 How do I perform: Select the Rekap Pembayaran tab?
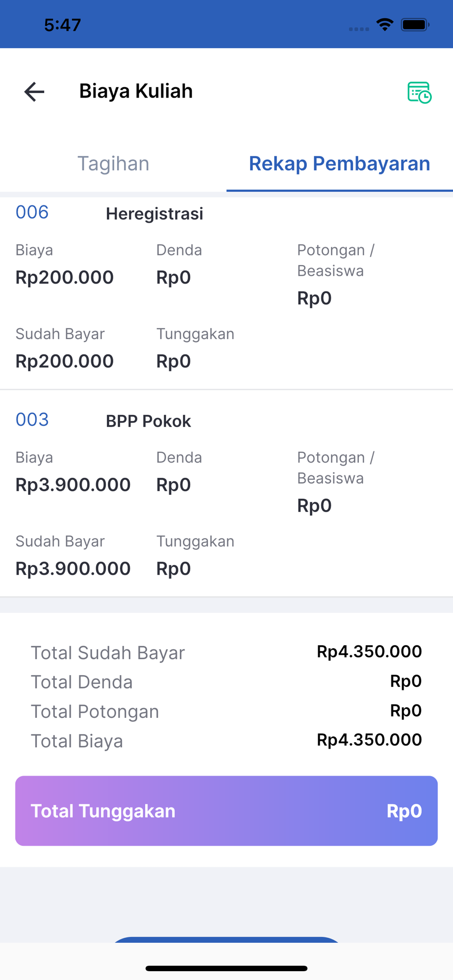[x=340, y=164]
